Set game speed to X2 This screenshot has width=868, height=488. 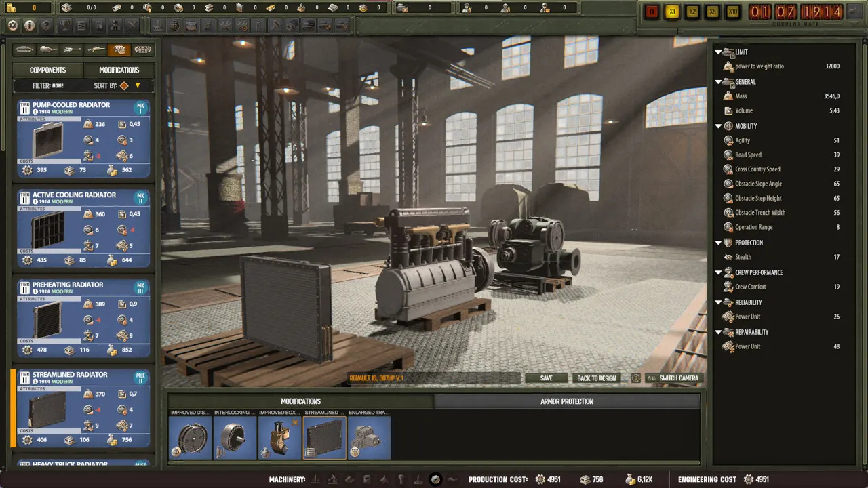(692, 12)
